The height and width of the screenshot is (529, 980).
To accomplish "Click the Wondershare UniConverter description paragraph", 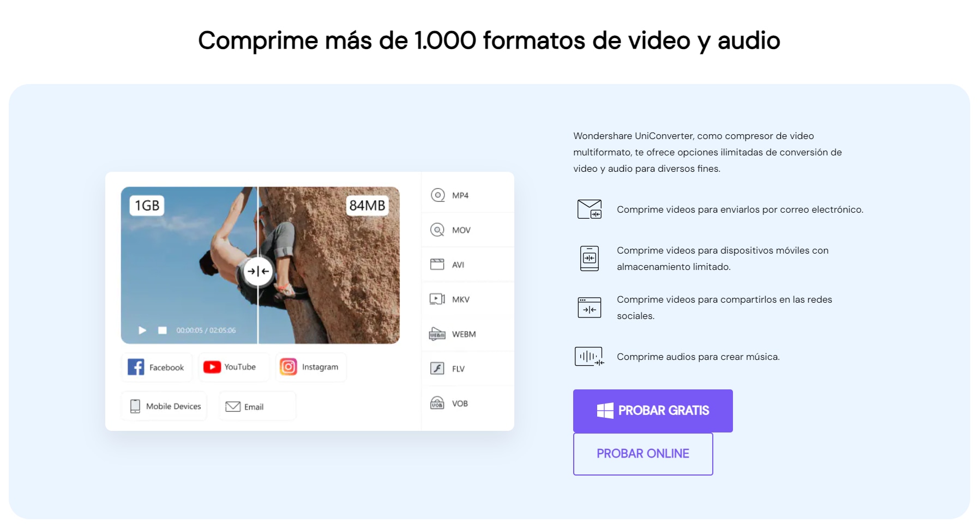I will 707,152.
